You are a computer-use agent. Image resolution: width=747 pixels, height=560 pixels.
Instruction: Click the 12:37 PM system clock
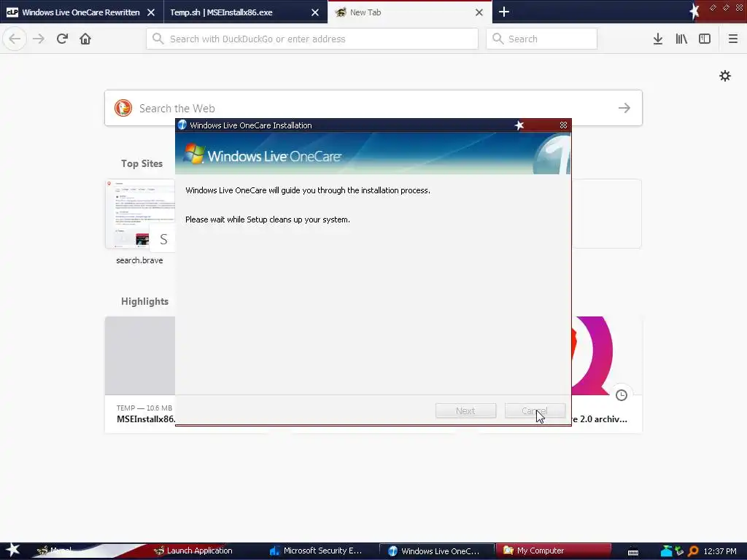(720, 551)
